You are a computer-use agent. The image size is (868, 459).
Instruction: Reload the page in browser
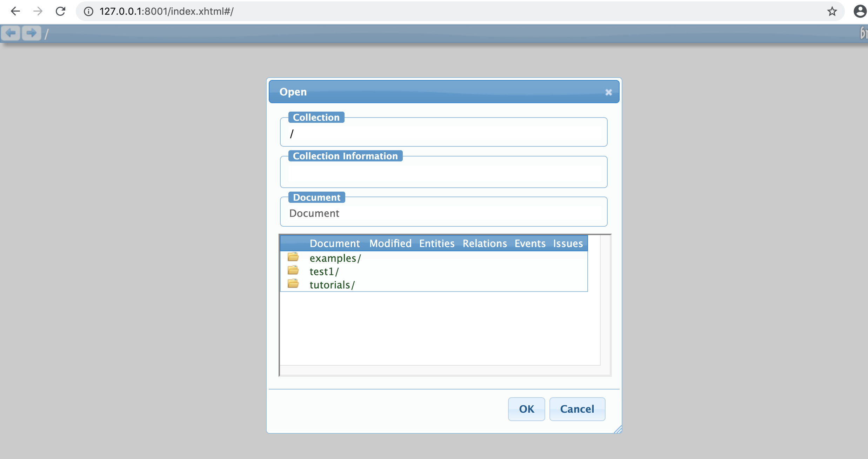61,11
